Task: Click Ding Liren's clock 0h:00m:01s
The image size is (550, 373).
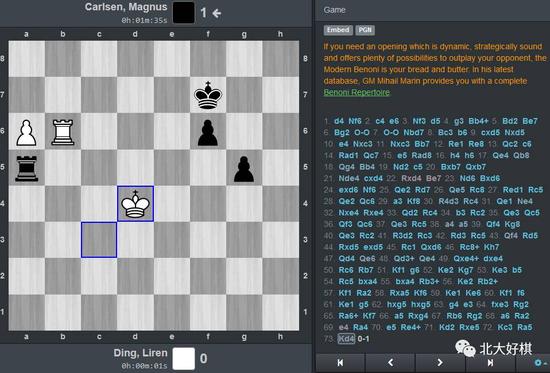Action: [144, 366]
